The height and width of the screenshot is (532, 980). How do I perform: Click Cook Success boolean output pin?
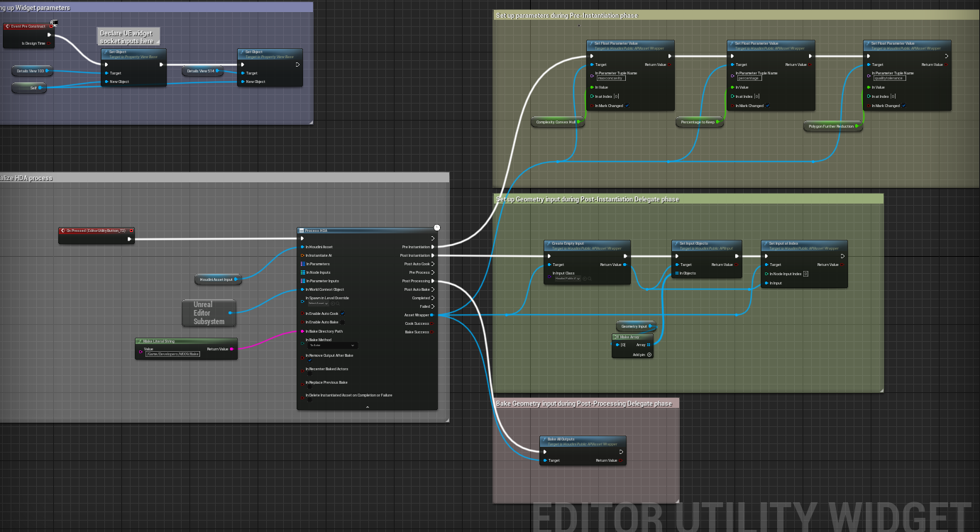click(432, 323)
